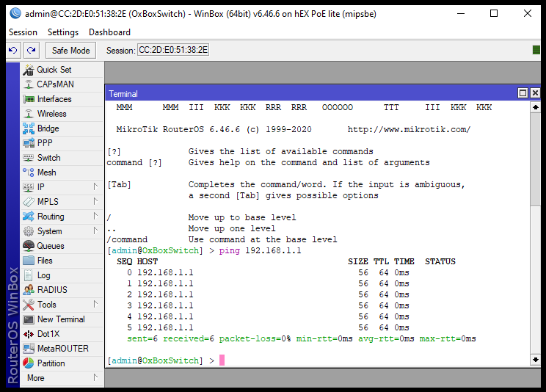Open the Wireless menu icon
The image size is (546, 392).
[x=28, y=114]
